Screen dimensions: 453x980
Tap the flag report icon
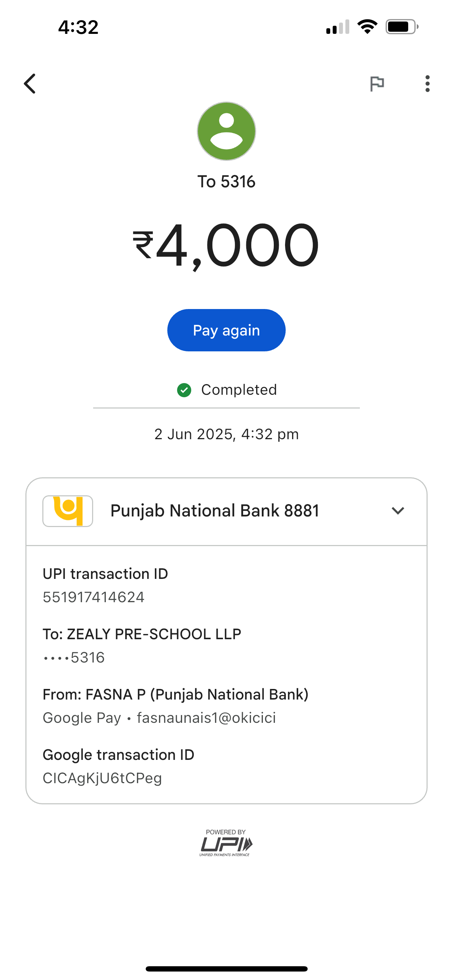click(376, 84)
